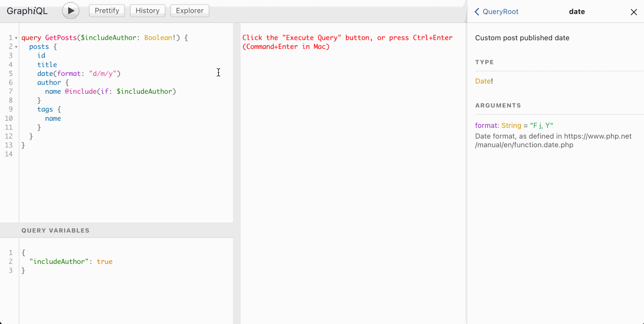This screenshot has width=644, height=324.
Task: Click the posts field name
Action: point(39,47)
